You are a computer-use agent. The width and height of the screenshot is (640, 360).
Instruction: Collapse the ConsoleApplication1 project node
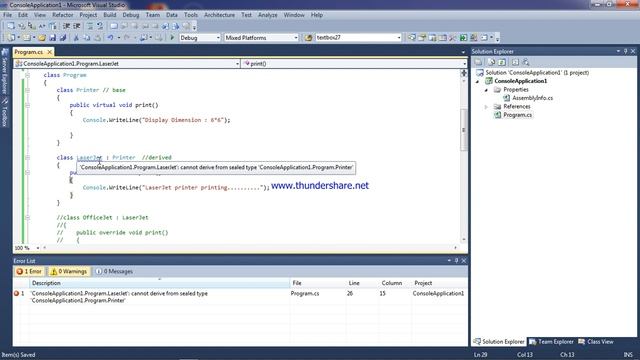478,81
